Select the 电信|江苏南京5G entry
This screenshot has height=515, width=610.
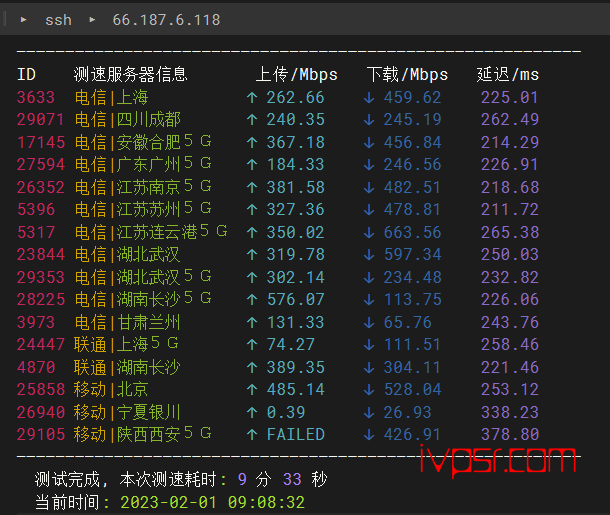tap(143, 186)
